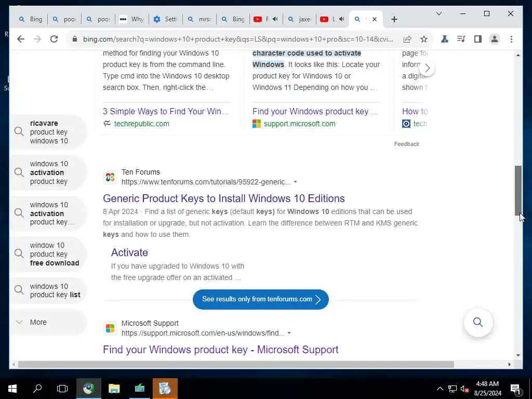Switch to the second Bing tab

coord(233,19)
